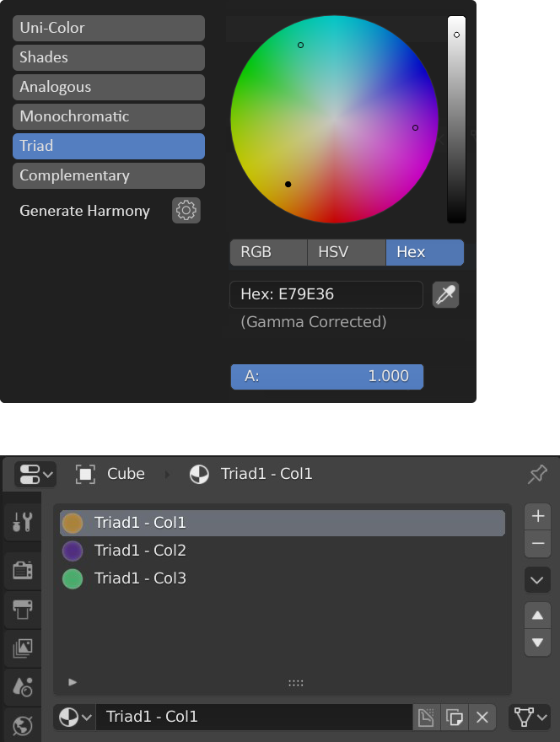560x742 pixels.
Task: Click Cube in properties breadcrumb
Action: pyautogui.click(x=126, y=474)
